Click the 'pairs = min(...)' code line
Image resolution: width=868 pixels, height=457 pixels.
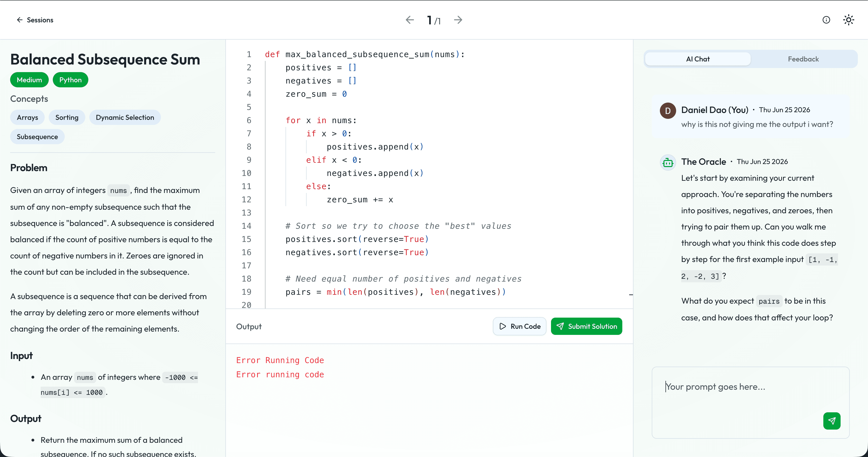396,292
